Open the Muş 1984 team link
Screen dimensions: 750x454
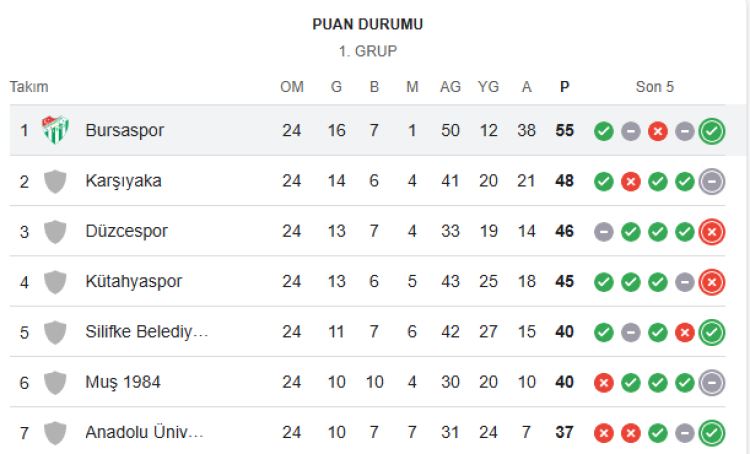(123, 382)
